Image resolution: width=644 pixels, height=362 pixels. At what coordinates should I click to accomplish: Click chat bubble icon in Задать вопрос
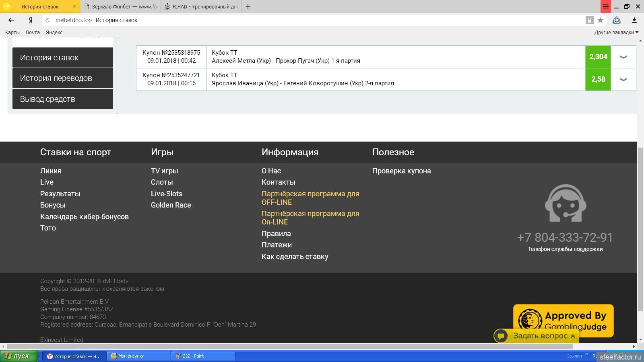coord(501,336)
